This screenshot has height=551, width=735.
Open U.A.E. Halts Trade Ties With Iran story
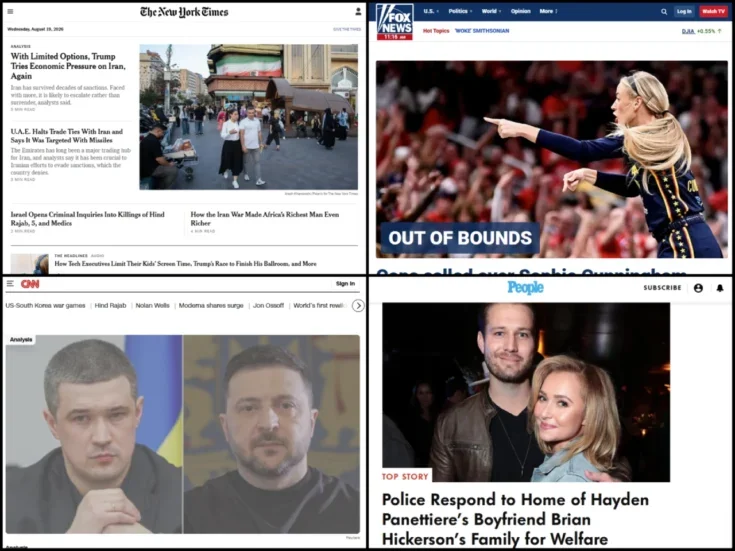pos(67,136)
